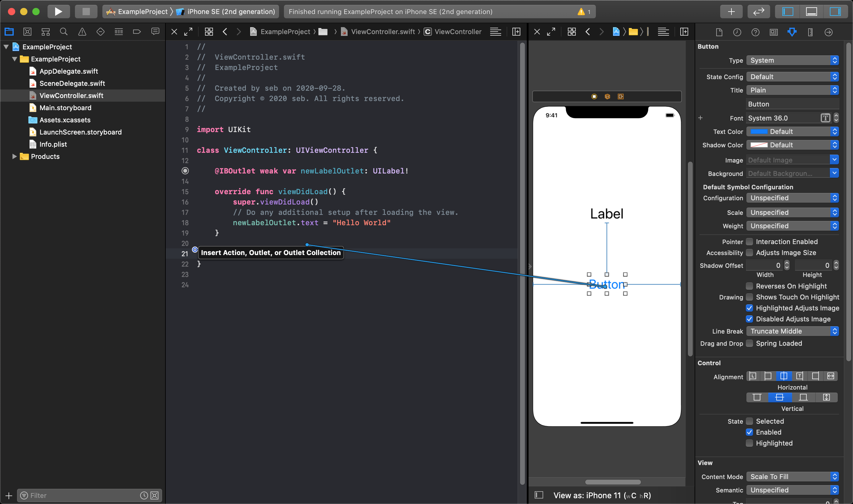Toggle the document outline at canvas bottom

(539, 495)
